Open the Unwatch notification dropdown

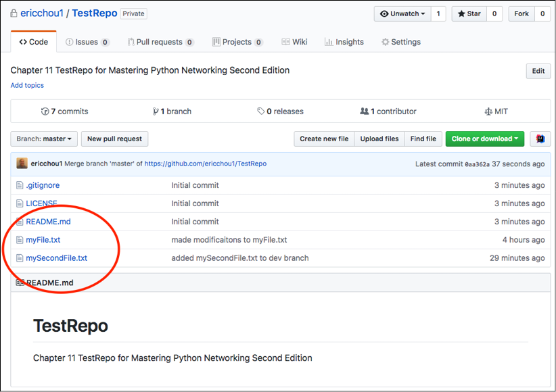(x=402, y=14)
